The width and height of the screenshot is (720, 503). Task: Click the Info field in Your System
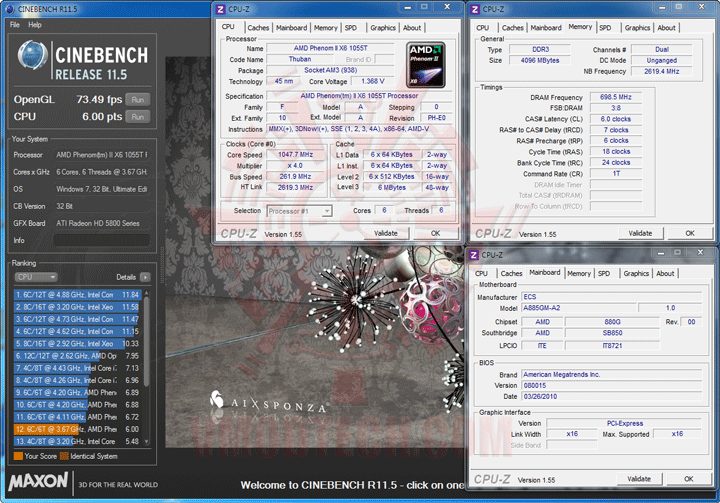[101, 240]
